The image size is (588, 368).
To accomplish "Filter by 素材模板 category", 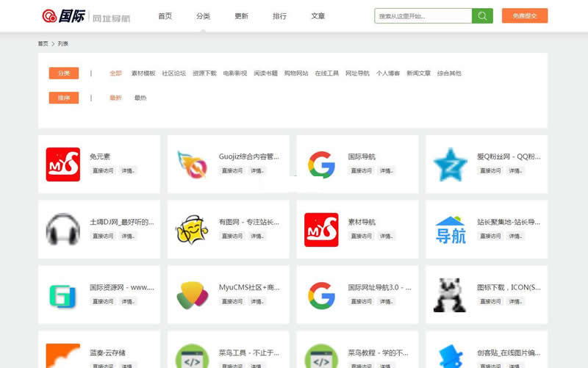I will coord(143,73).
